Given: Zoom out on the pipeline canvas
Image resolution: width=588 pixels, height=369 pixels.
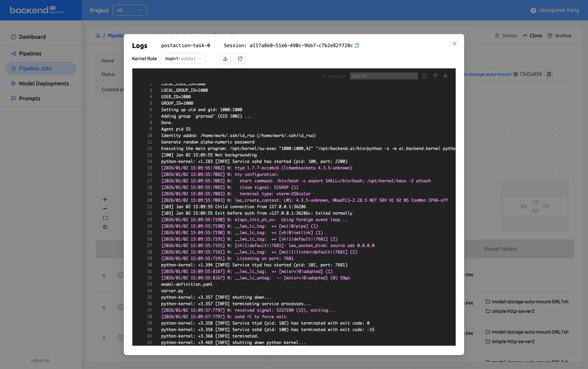Looking at the screenshot, I should [x=105, y=209].
